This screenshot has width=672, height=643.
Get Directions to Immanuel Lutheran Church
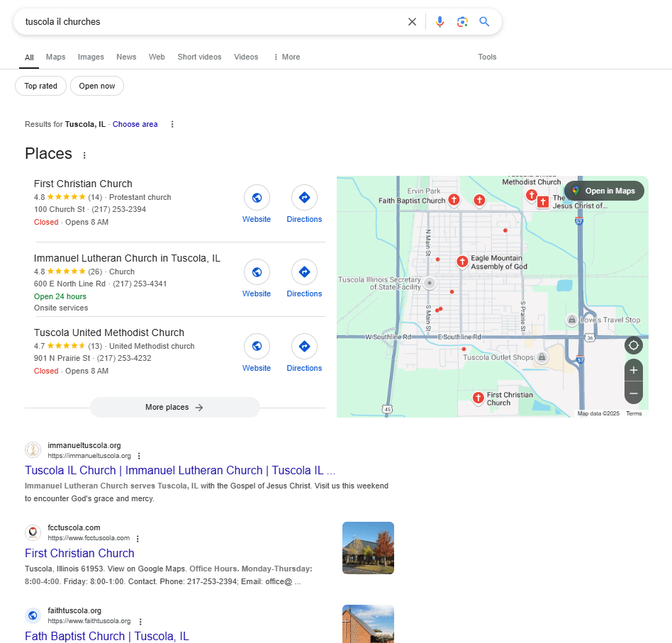(304, 272)
